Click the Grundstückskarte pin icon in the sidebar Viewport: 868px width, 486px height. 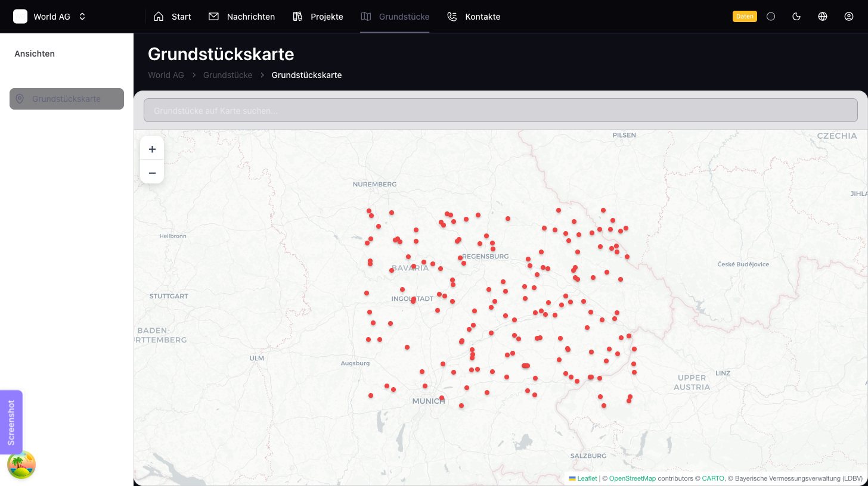(x=20, y=99)
